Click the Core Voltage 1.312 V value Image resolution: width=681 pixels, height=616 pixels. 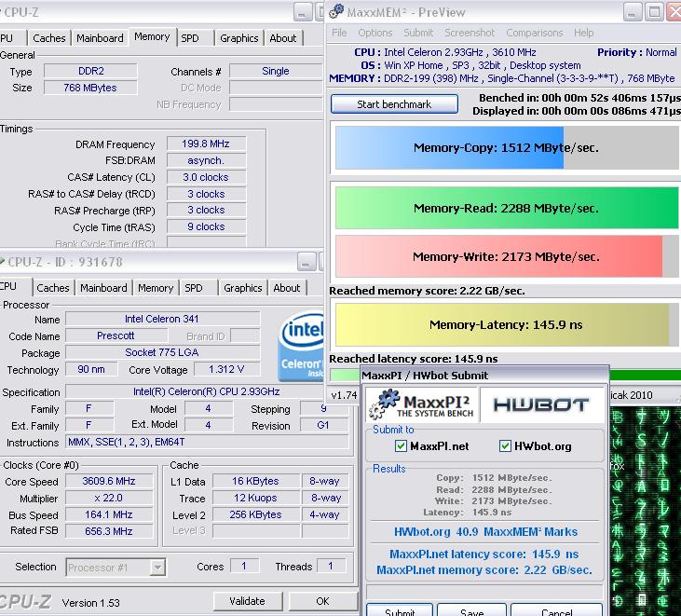point(226,369)
